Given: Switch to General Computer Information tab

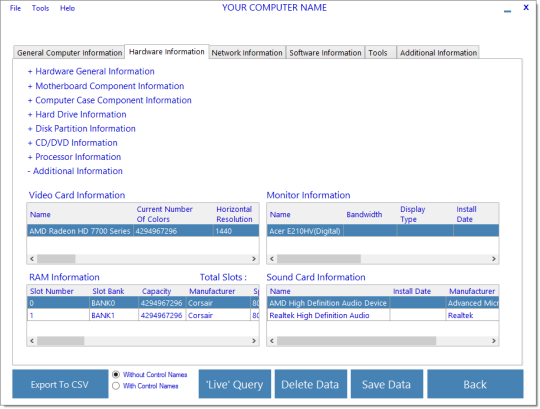Looking at the screenshot, I should click(69, 53).
